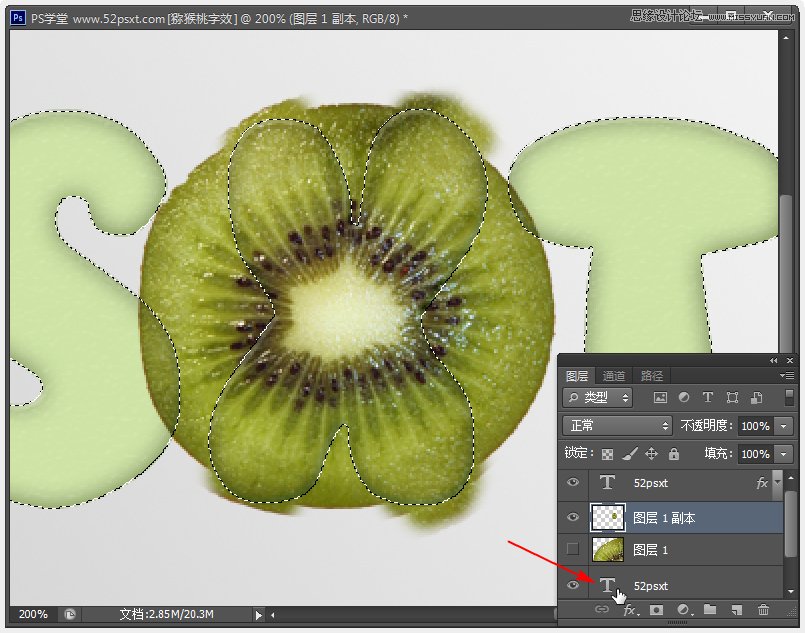This screenshot has width=805, height=633.
Task: Create a new group with the folder icon
Action: click(x=711, y=611)
